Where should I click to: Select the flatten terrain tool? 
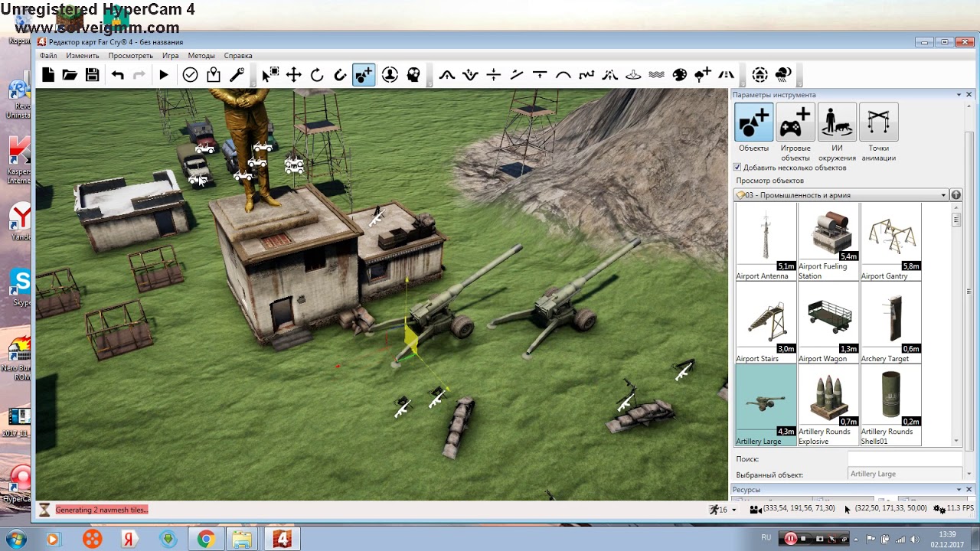(540, 74)
